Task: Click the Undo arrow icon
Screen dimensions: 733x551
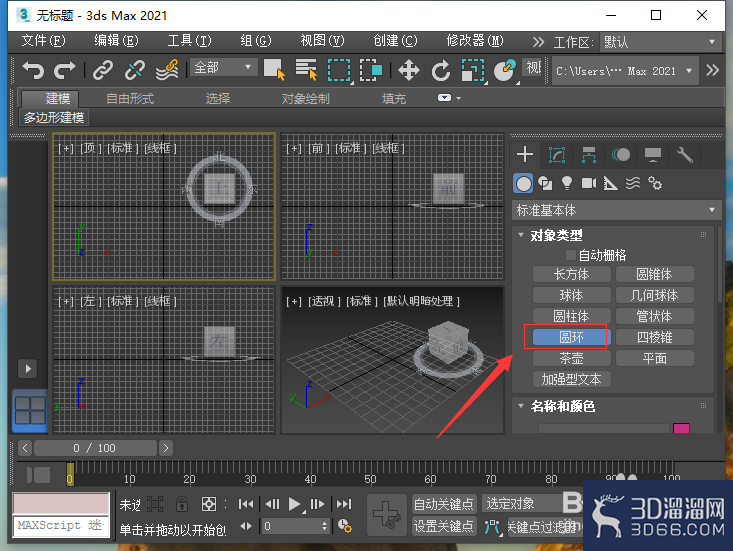Action: (33, 70)
